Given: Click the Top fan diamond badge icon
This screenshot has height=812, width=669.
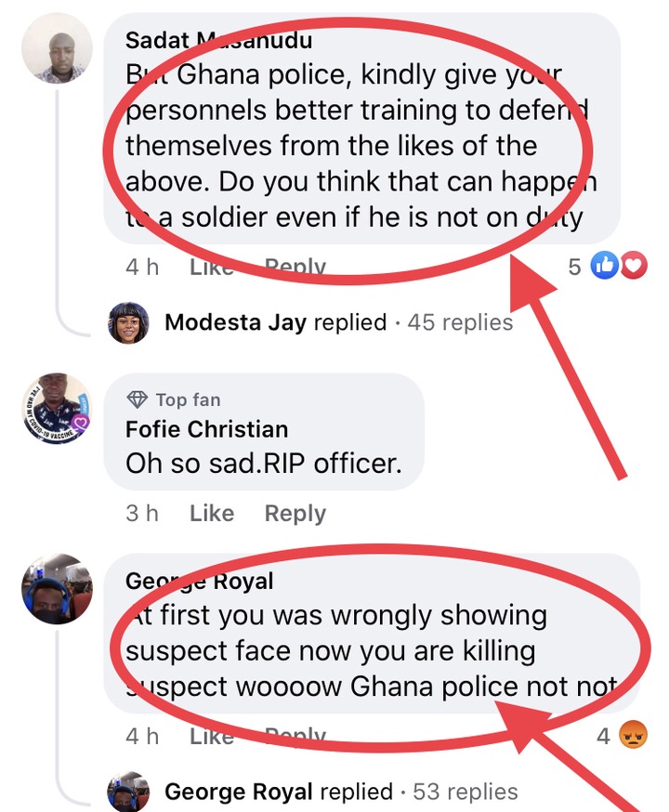Looking at the screenshot, I should click(x=138, y=399).
